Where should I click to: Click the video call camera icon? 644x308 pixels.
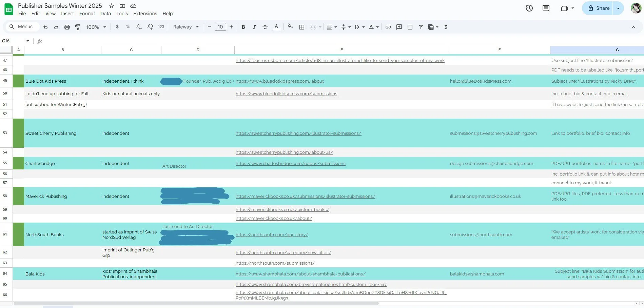click(565, 8)
